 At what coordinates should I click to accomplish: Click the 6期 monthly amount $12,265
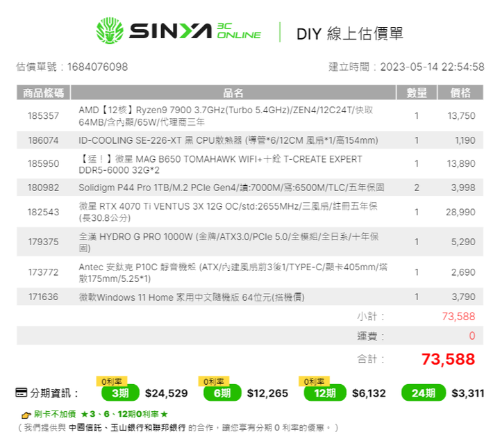pos(267,393)
